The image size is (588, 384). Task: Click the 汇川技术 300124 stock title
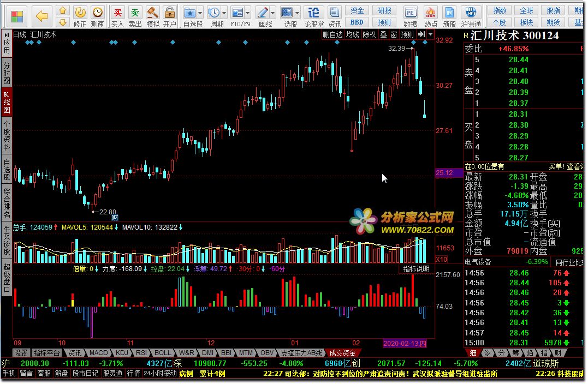pyautogui.click(x=514, y=35)
